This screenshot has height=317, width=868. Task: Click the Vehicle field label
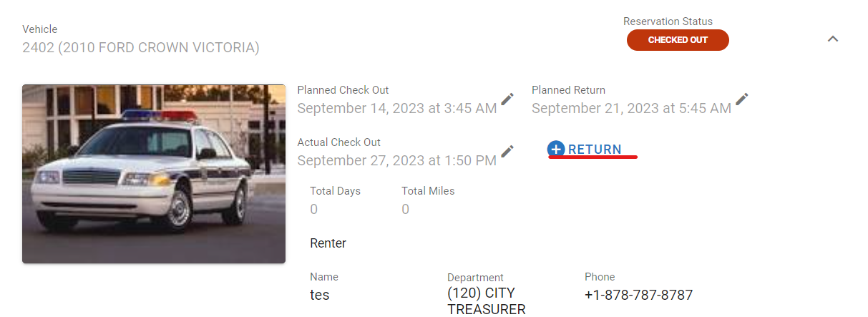tap(39, 29)
